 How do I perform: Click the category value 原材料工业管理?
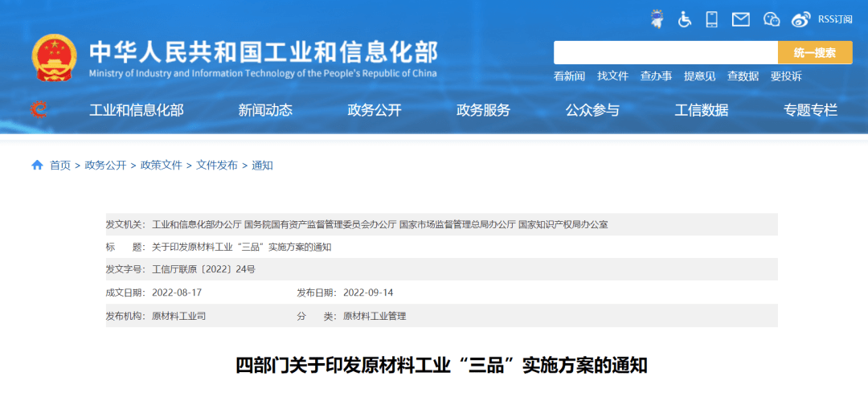375,317
